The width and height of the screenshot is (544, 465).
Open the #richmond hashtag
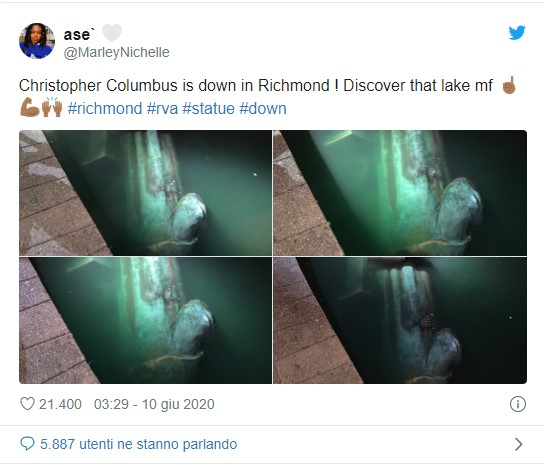click(x=105, y=108)
